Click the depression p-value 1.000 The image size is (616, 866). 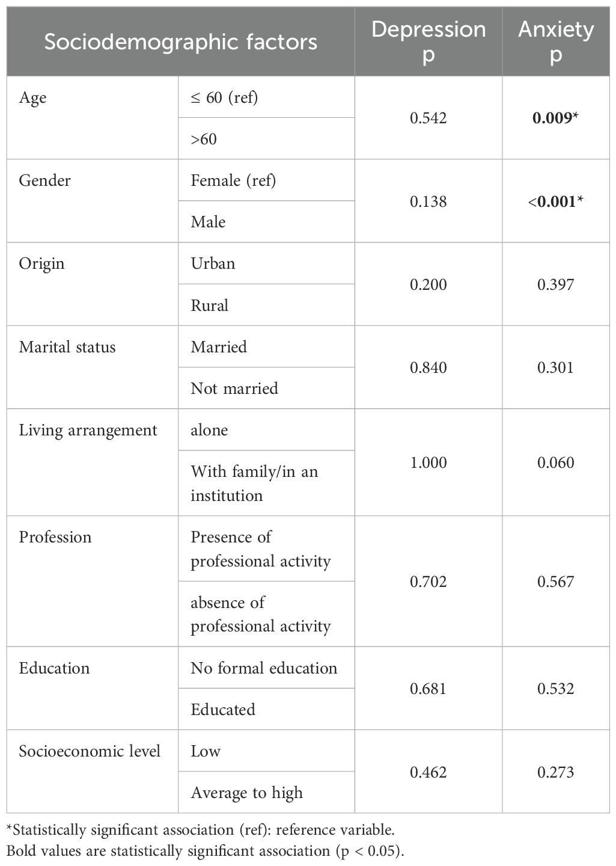click(428, 462)
